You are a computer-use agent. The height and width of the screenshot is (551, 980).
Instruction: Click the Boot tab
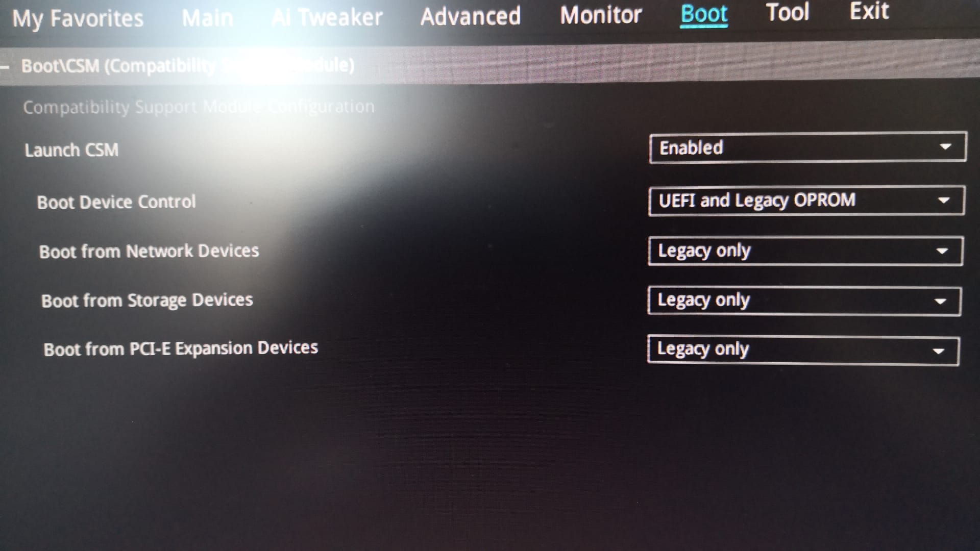pyautogui.click(x=704, y=14)
